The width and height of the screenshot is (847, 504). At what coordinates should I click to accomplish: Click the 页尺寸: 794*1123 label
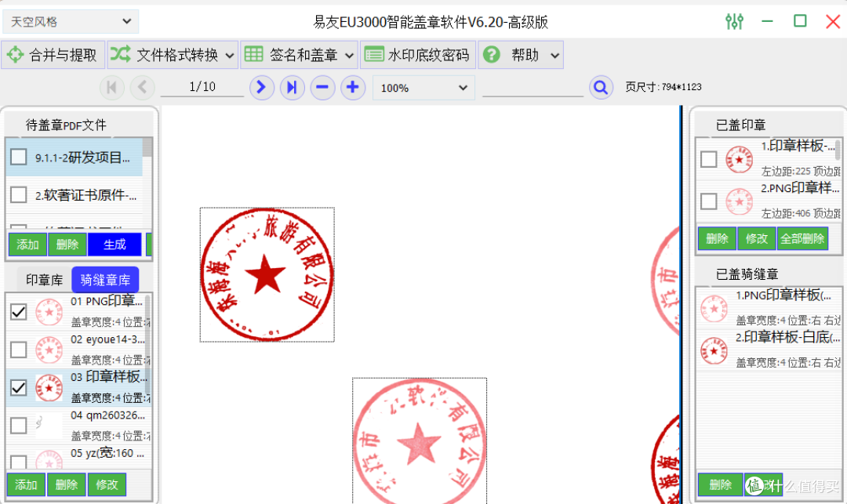click(x=663, y=87)
